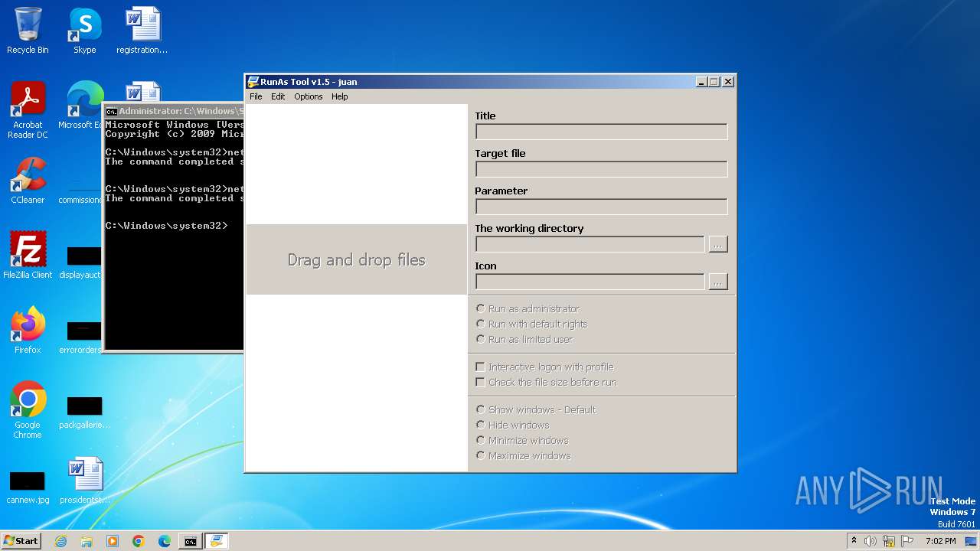Select Run as limited user option
This screenshot has width=980, height=551.
pos(524,339)
